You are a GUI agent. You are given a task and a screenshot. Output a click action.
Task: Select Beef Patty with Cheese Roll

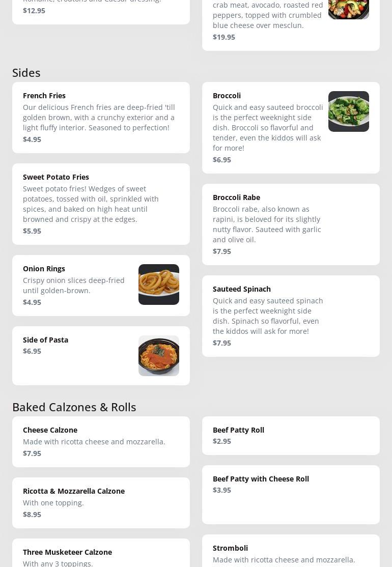(261, 479)
